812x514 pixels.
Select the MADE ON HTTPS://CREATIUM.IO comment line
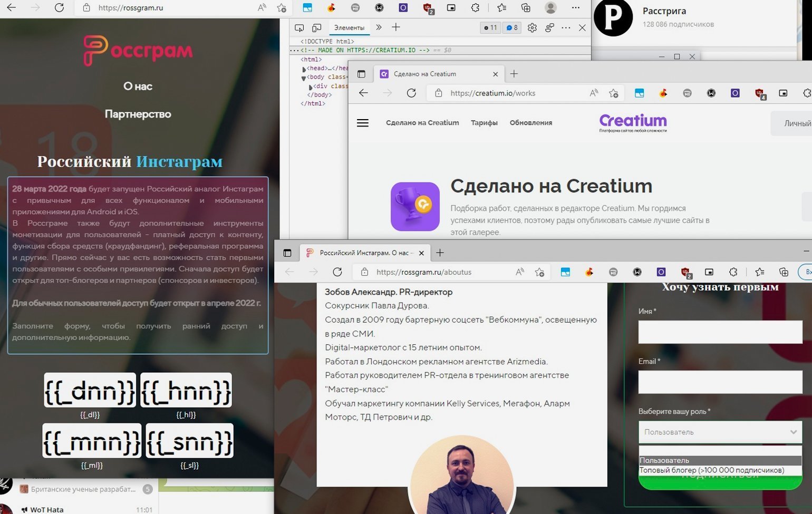click(x=365, y=50)
